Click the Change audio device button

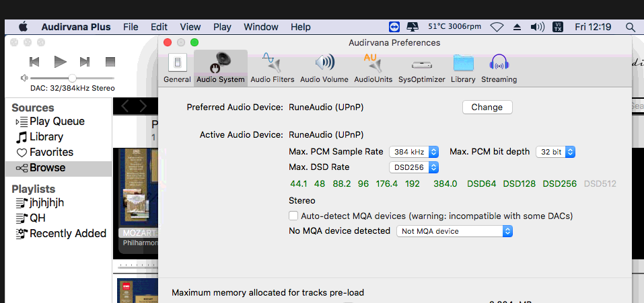[x=487, y=107]
